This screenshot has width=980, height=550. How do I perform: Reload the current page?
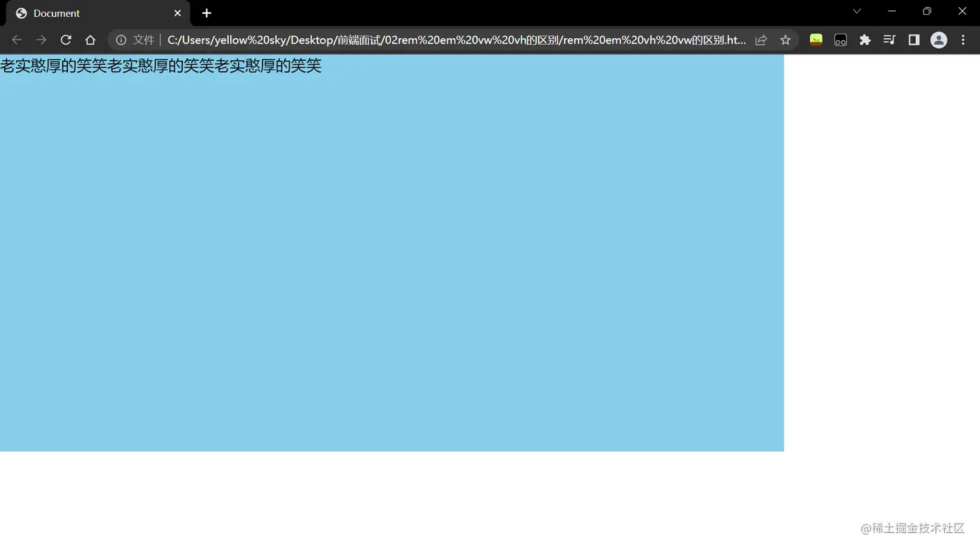click(x=66, y=40)
